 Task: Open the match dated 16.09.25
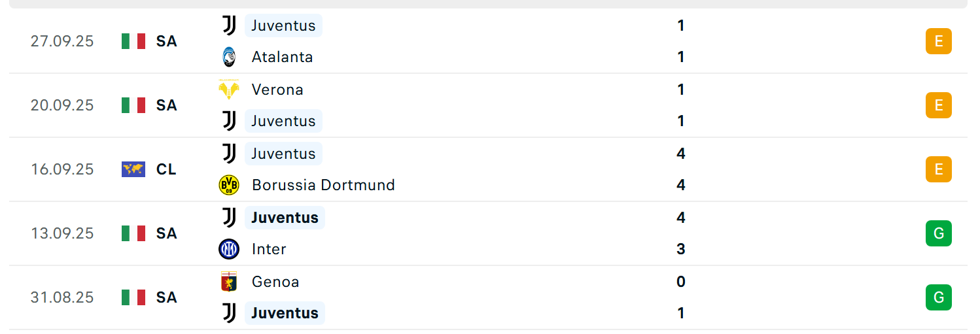pos(487,169)
